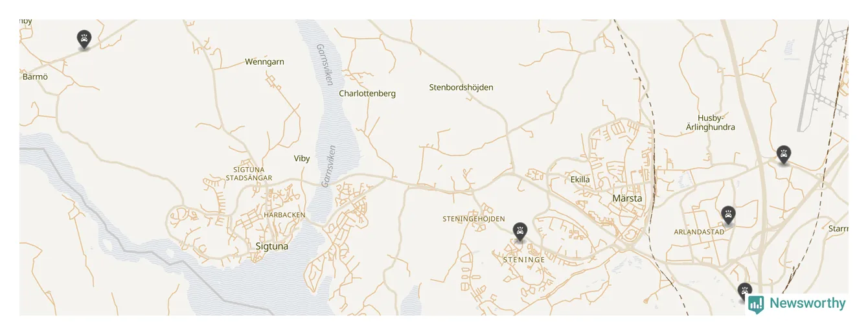Image resolution: width=868 pixels, height=335 pixels.
Task: Click the Märsta town label
Action: tap(627, 198)
